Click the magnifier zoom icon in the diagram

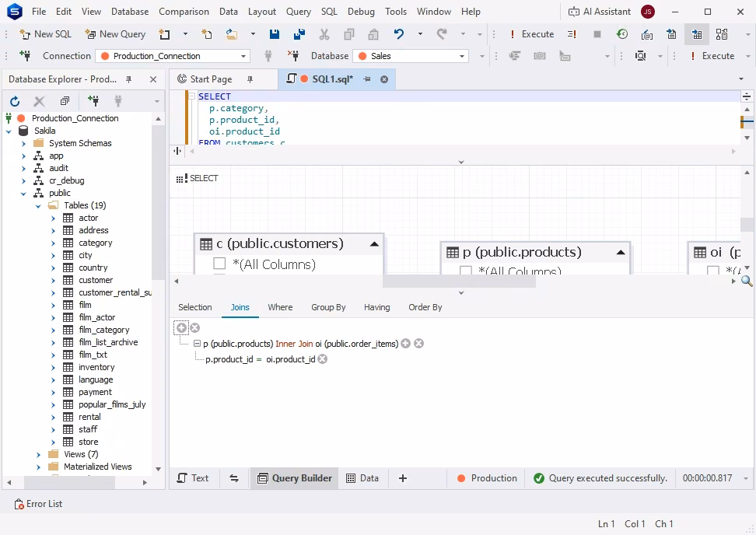click(x=747, y=281)
